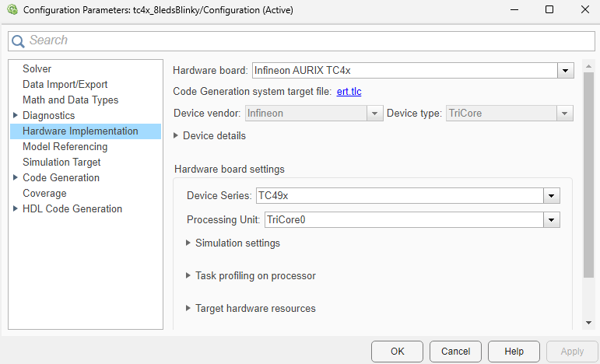
Task: Click the Cancel button
Action: [x=455, y=352]
